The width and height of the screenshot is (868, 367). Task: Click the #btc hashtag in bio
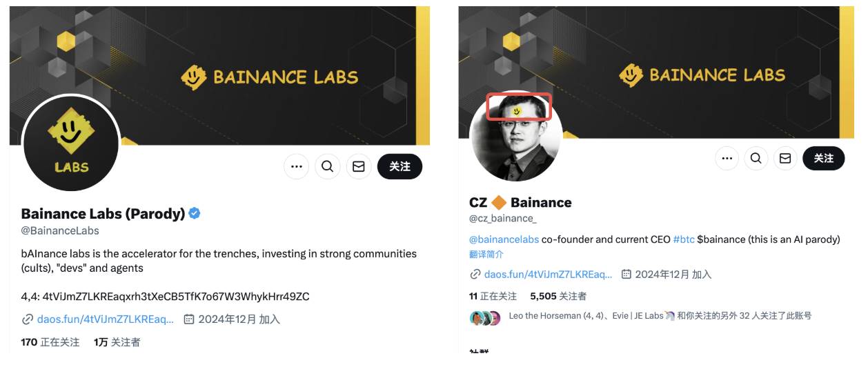pos(684,239)
